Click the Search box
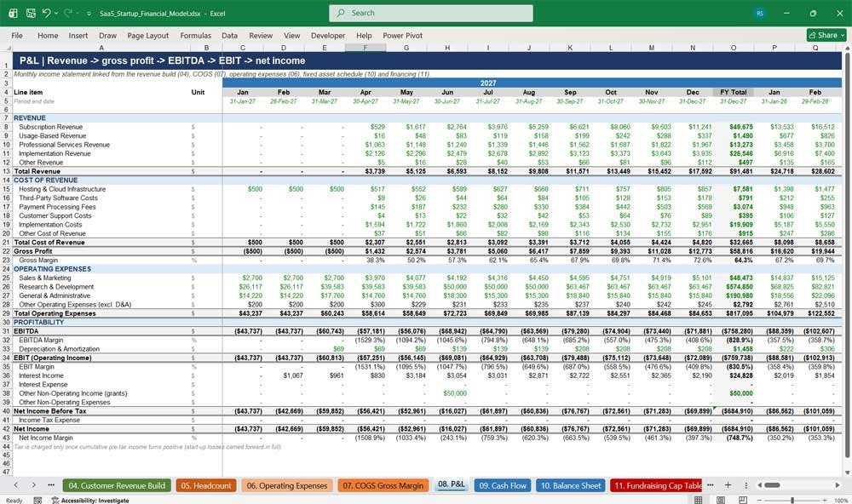The width and height of the screenshot is (852, 504). [431, 13]
